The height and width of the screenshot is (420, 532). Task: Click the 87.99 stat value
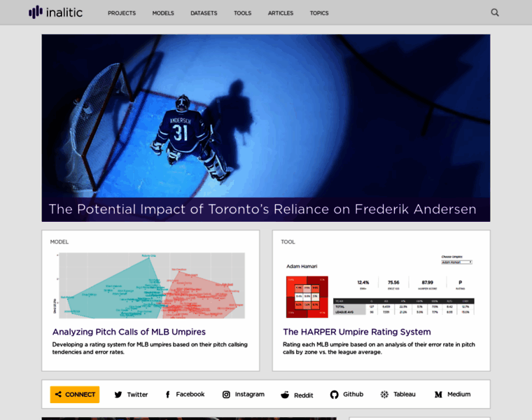[428, 282]
